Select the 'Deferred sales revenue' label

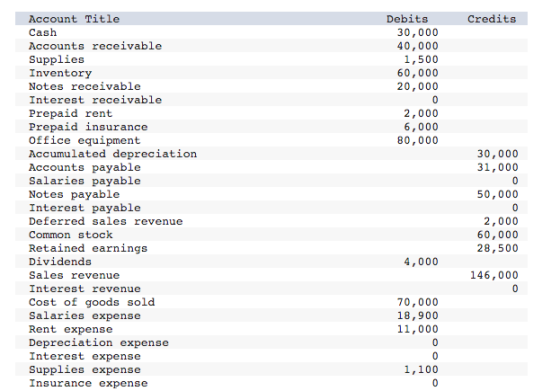106,221
